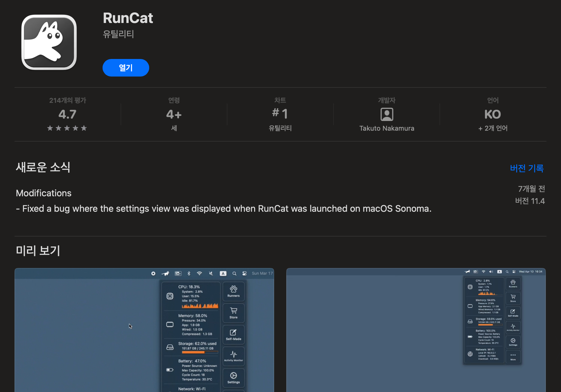561x392 pixels.
Task: Click Settings icon in second preview
Action: click(513, 341)
